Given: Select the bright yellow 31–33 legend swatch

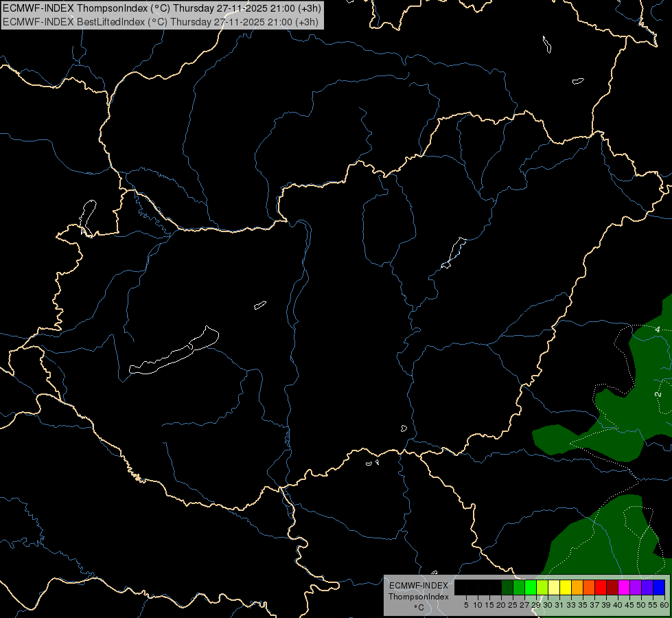Looking at the screenshot, I should (566, 588).
